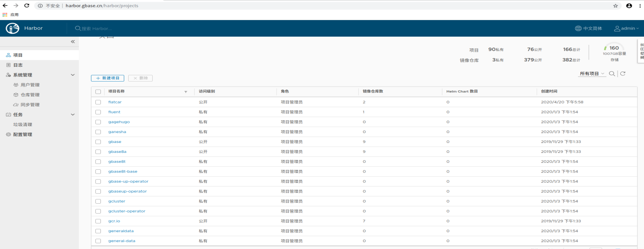Click the gear icon beside 配置管理
The image size is (644, 249).
[8, 135]
